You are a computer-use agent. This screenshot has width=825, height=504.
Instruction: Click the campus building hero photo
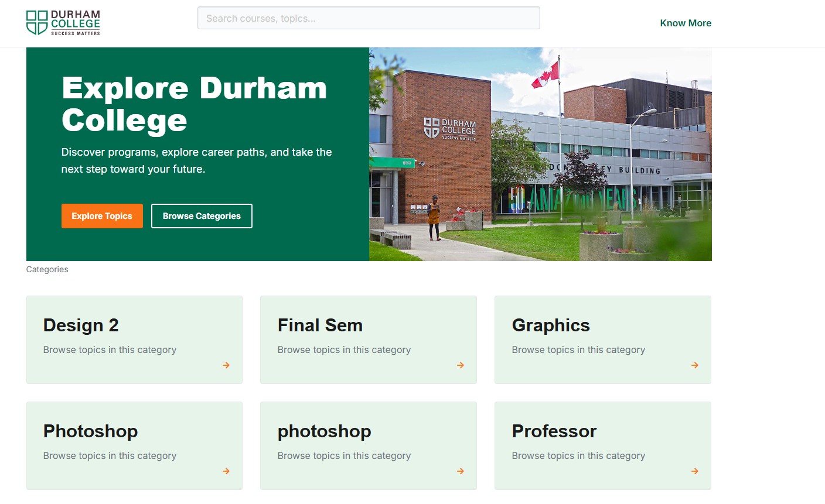point(540,154)
